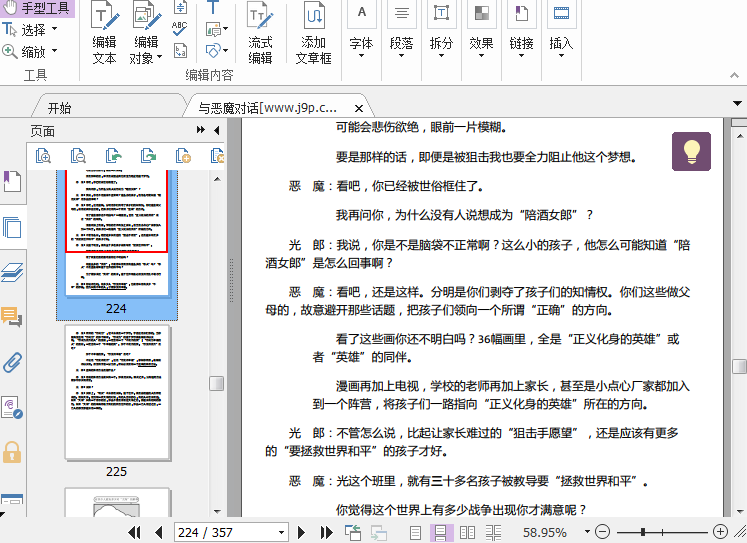Rotate pages clockwise icon in Pages panel
This screenshot has height=543, width=747.
pos(149,156)
